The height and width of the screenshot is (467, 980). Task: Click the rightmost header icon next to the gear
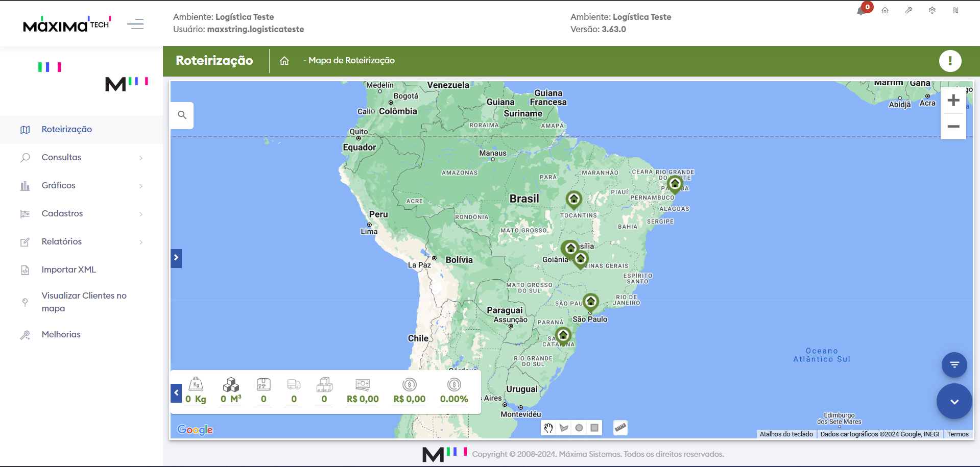(955, 10)
